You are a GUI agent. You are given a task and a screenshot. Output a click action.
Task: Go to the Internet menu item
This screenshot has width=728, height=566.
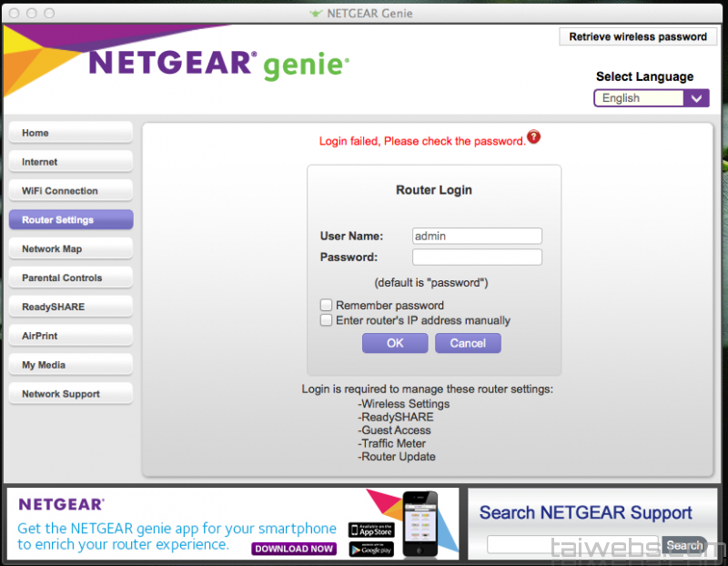click(71, 162)
